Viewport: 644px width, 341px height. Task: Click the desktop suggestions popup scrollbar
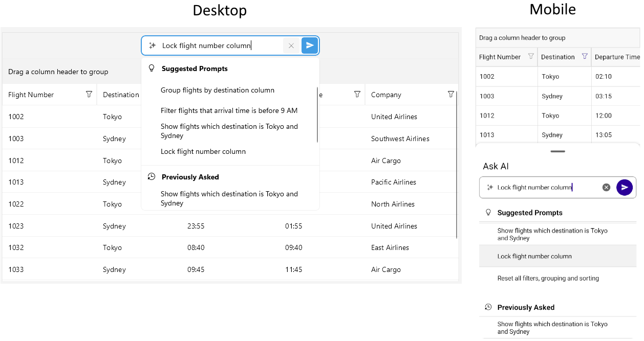pos(317,115)
